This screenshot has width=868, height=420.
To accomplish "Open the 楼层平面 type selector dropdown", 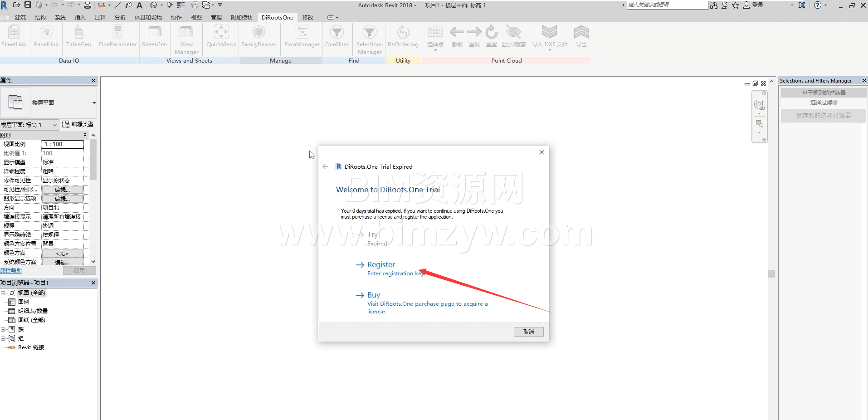I will [94, 103].
